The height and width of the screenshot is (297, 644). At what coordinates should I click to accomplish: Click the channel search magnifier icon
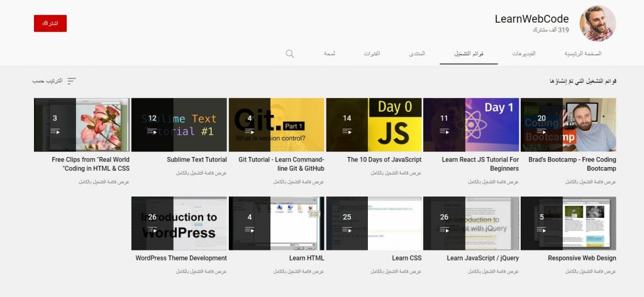[x=290, y=54]
